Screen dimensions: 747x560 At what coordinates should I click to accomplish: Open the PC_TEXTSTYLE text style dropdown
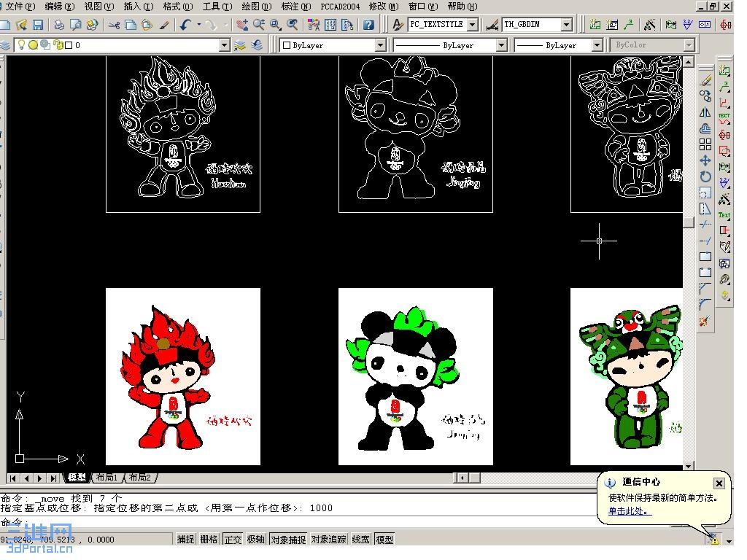(x=472, y=24)
